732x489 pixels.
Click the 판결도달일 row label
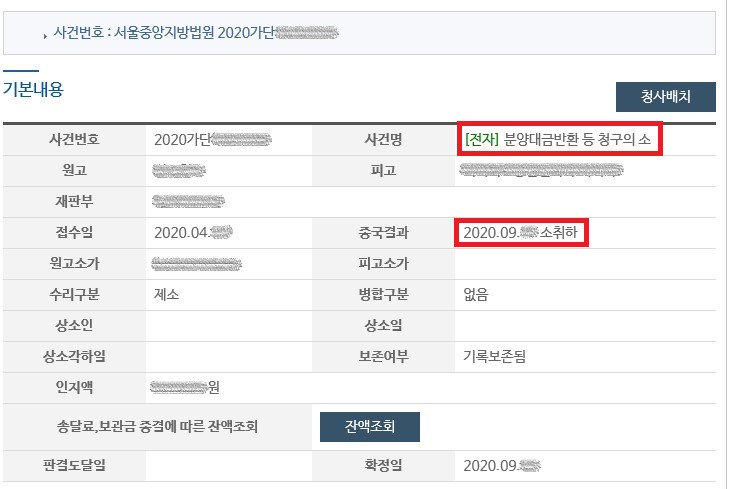(x=75, y=465)
